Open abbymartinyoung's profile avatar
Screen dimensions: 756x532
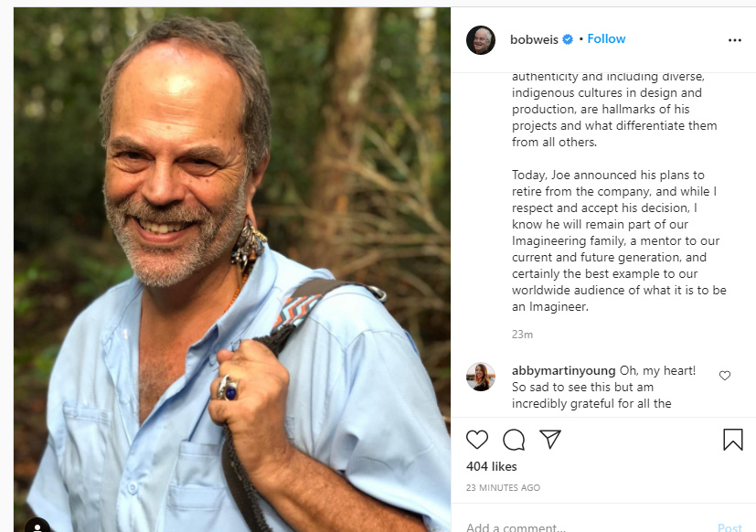tap(481, 377)
